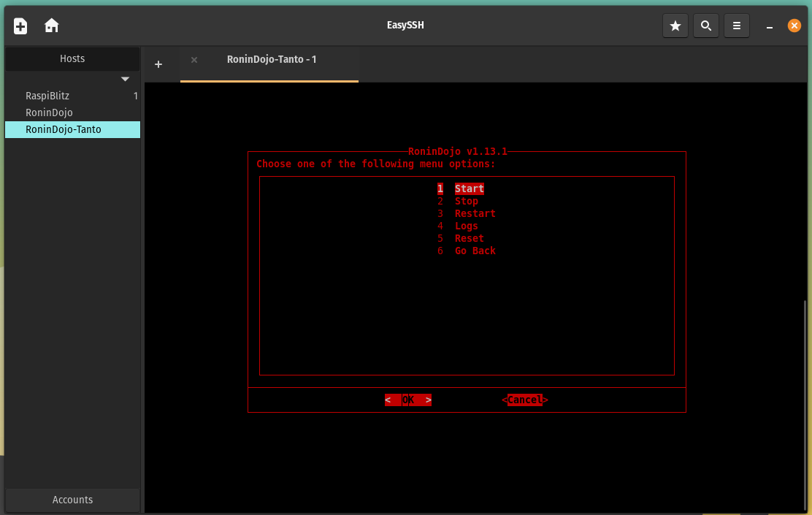
Task: Open the Accounts section
Action: coord(72,500)
